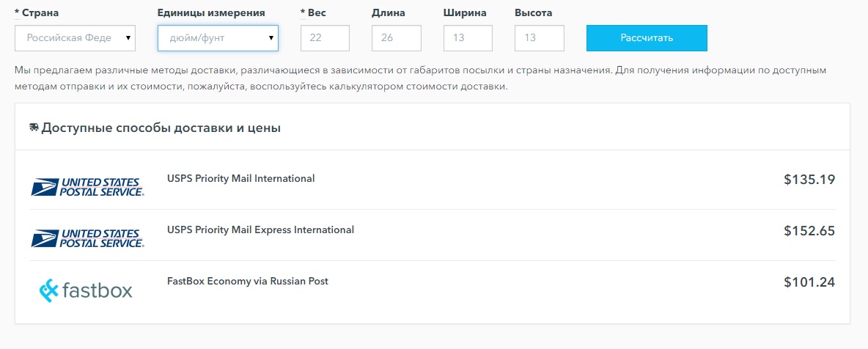Click the fastbox logo
The width and height of the screenshot is (868, 349).
click(x=86, y=290)
